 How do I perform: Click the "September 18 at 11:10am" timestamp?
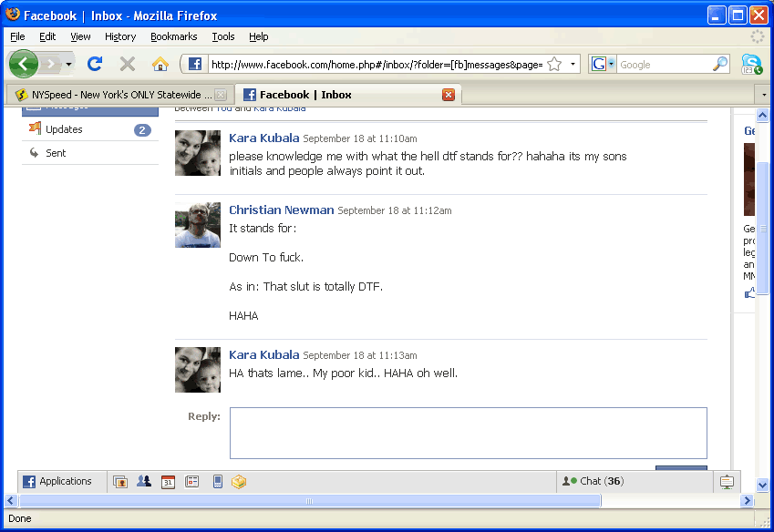pos(360,139)
